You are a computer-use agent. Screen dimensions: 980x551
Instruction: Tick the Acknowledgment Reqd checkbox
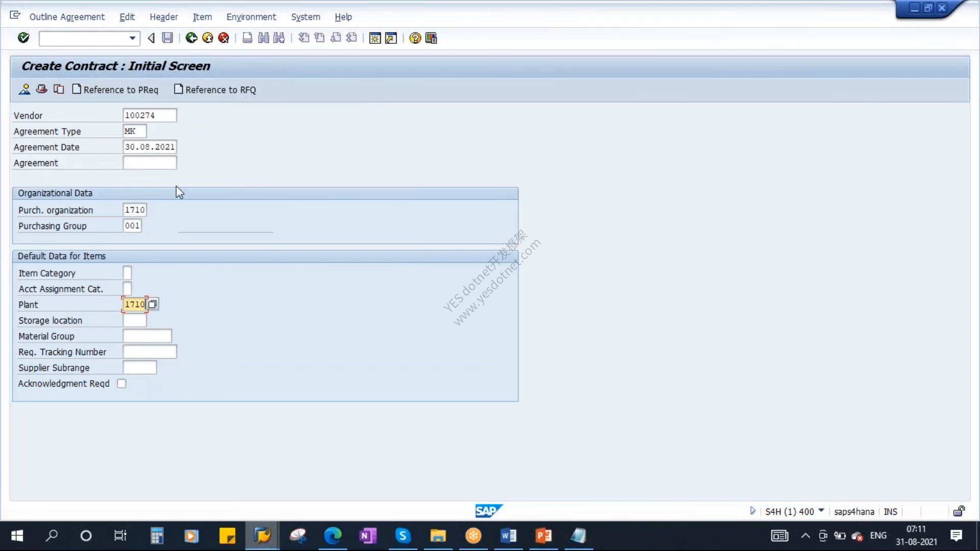point(121,384)
